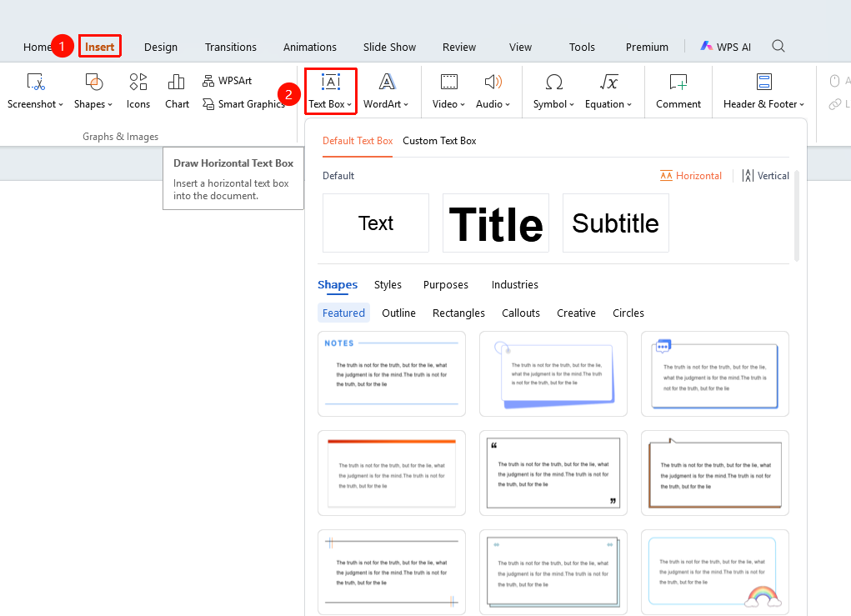Switch to the Design tab
This screenshot has height=616, width=851.
click(x=161, y=48)
